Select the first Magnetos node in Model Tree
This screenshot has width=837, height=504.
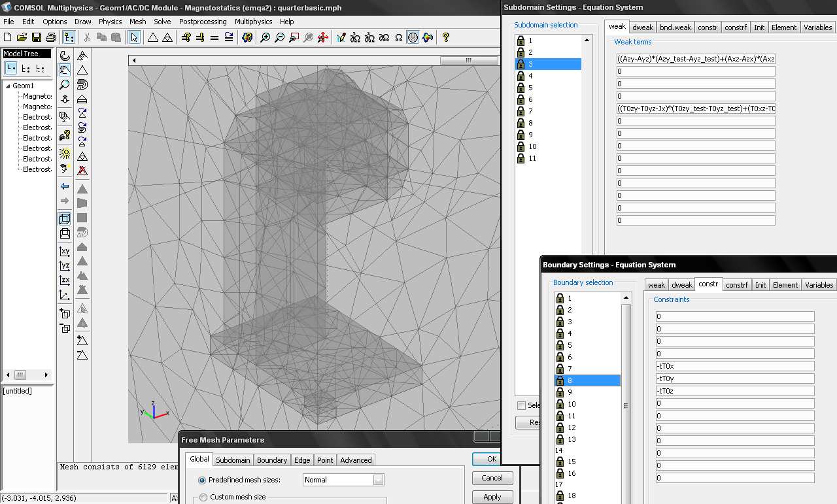(x=37, y=96)
